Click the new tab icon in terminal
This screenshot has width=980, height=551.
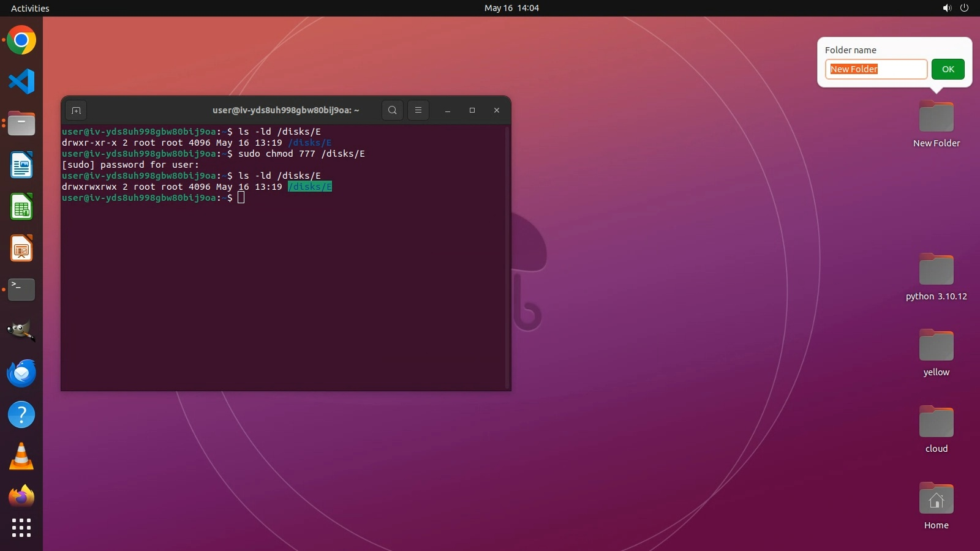tap(76, 110)
